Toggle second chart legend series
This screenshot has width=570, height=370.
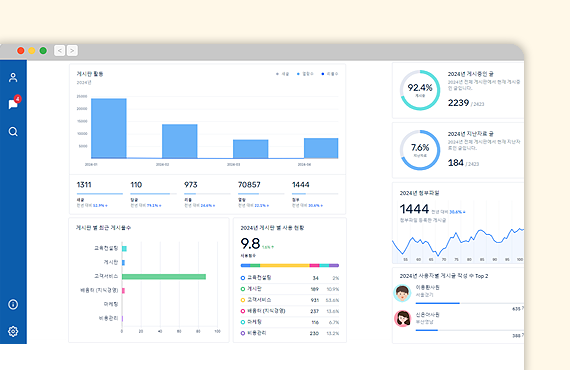[x=305, y=74]
